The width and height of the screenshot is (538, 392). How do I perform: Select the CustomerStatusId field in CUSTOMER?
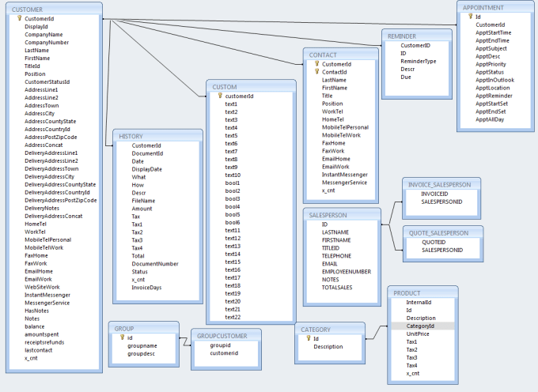[x=47, y=81]
